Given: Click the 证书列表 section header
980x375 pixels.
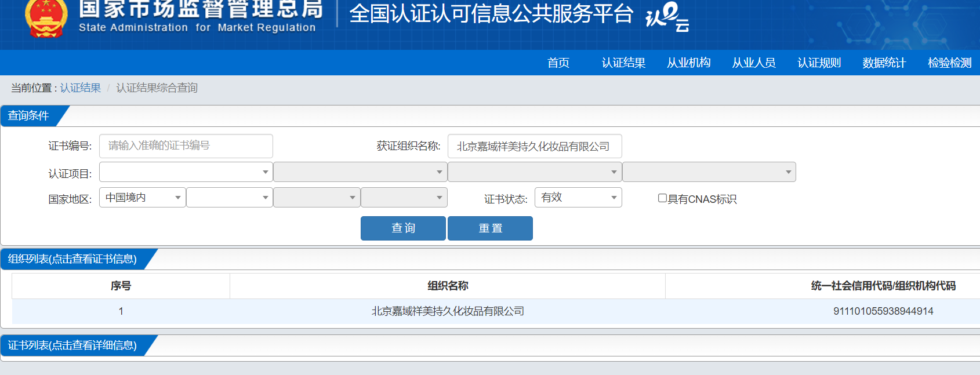Looking at the screenshot, I should coord(72,345).
